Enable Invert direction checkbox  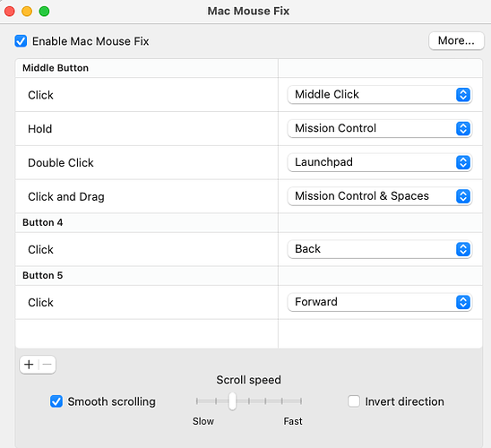coord(354,401)
